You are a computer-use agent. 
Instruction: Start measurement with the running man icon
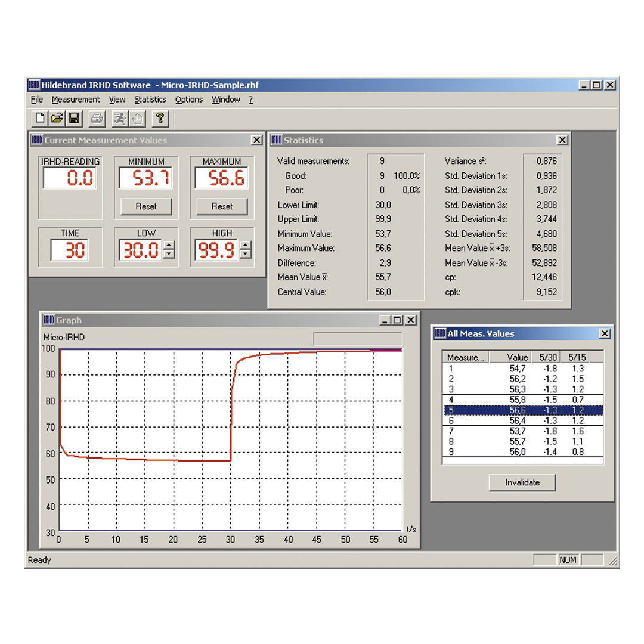click(120, 118)
